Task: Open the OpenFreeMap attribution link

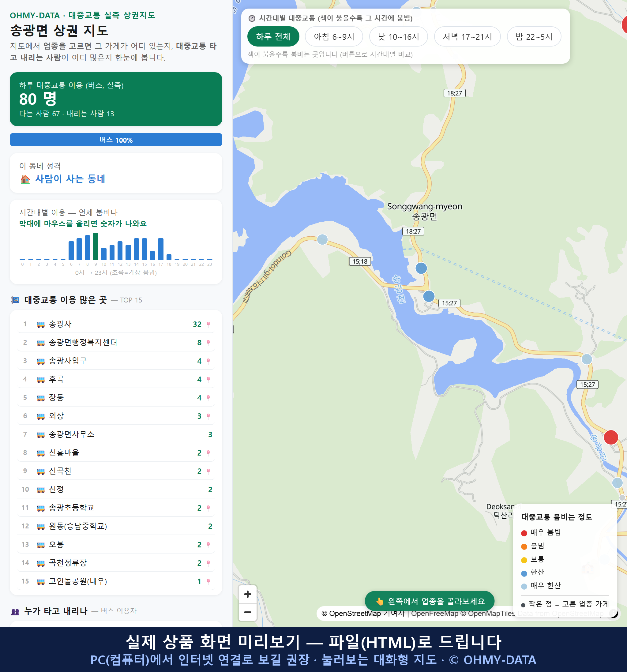Action: tap(435, 614)
